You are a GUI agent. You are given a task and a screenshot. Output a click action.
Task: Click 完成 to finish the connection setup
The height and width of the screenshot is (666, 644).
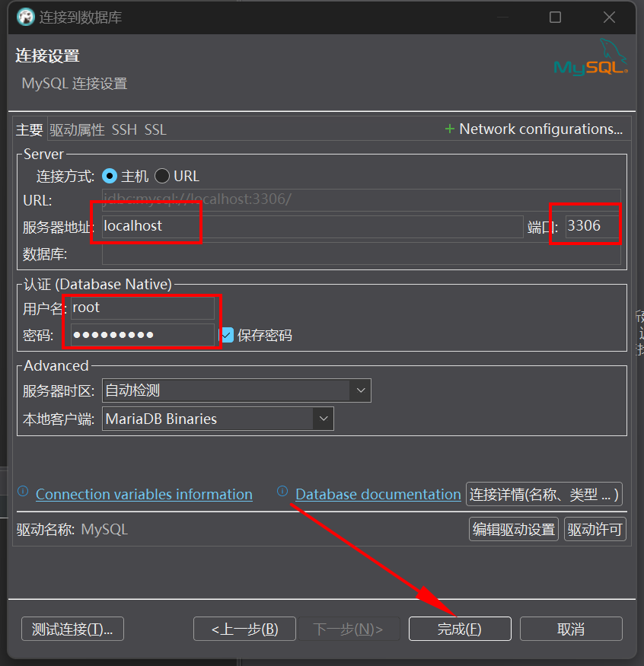[x=460, y=629]
